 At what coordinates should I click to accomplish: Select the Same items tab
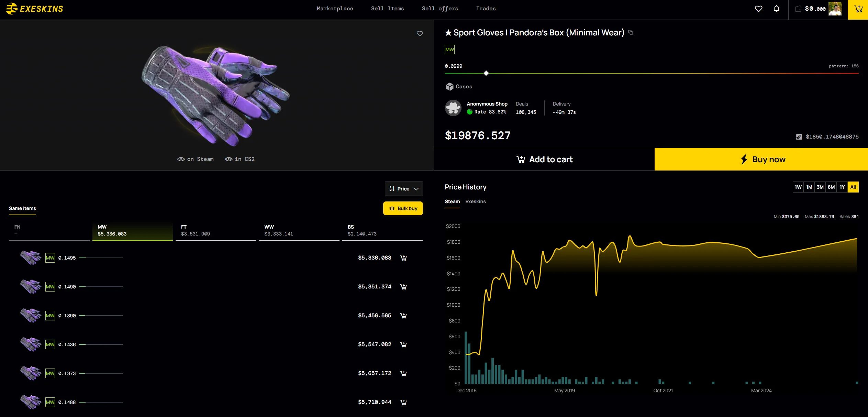(22, 208)
